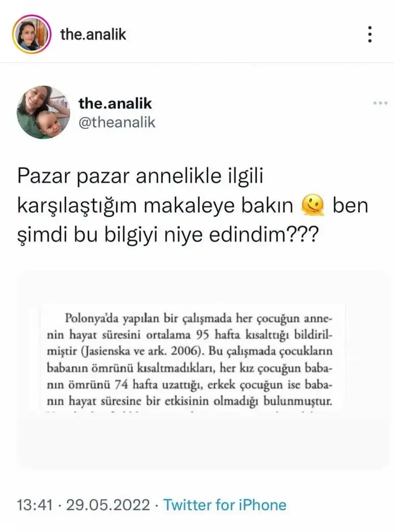Open the bold the.analik tweet display name
This screenshot has width=394, height=532.
coord(115,103)
